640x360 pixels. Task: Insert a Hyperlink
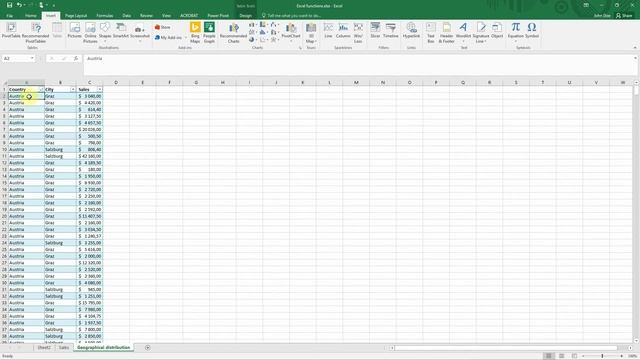(411, 31)
